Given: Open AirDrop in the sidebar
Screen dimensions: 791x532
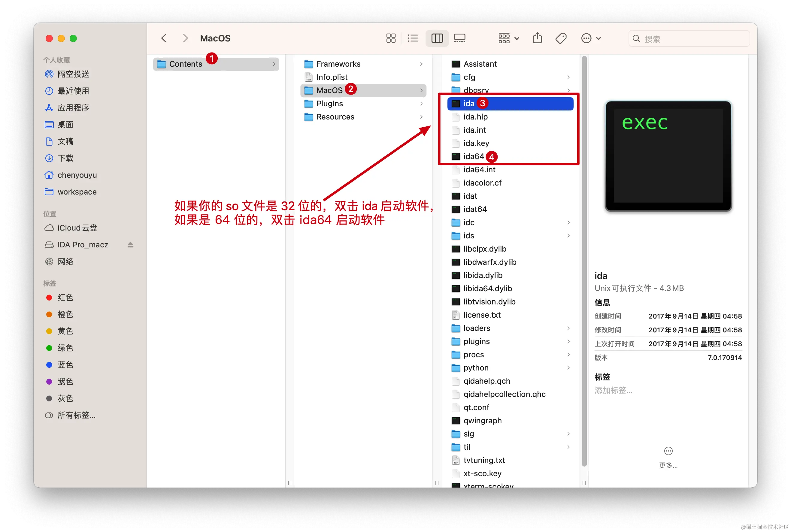Looking at the screenshot, I should 73,74.
